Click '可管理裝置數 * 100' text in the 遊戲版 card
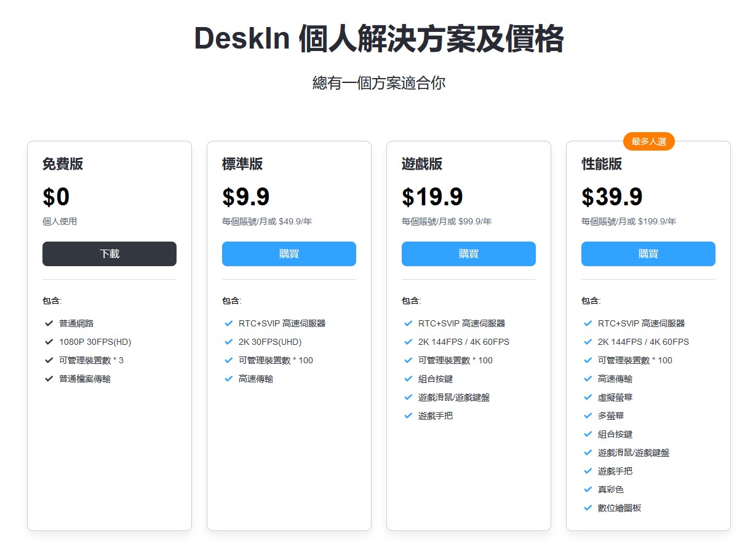Viewport: 745px width, 560px height. [455, 360]
